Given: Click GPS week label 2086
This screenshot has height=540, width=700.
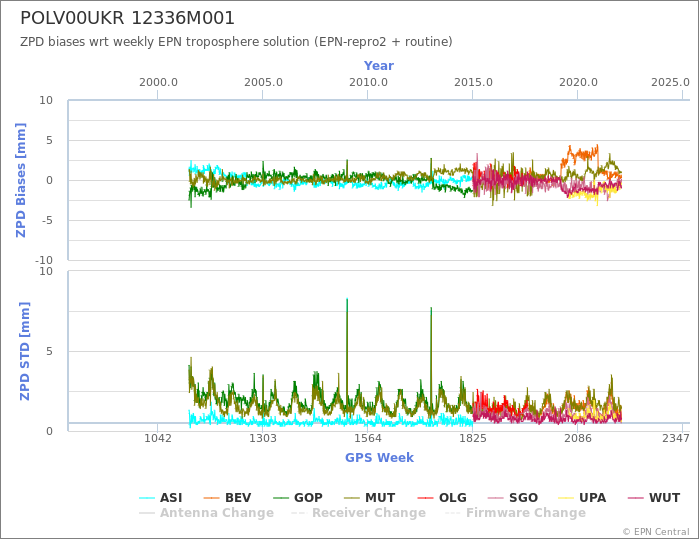Looking at the screenshot, I should 578,438.
